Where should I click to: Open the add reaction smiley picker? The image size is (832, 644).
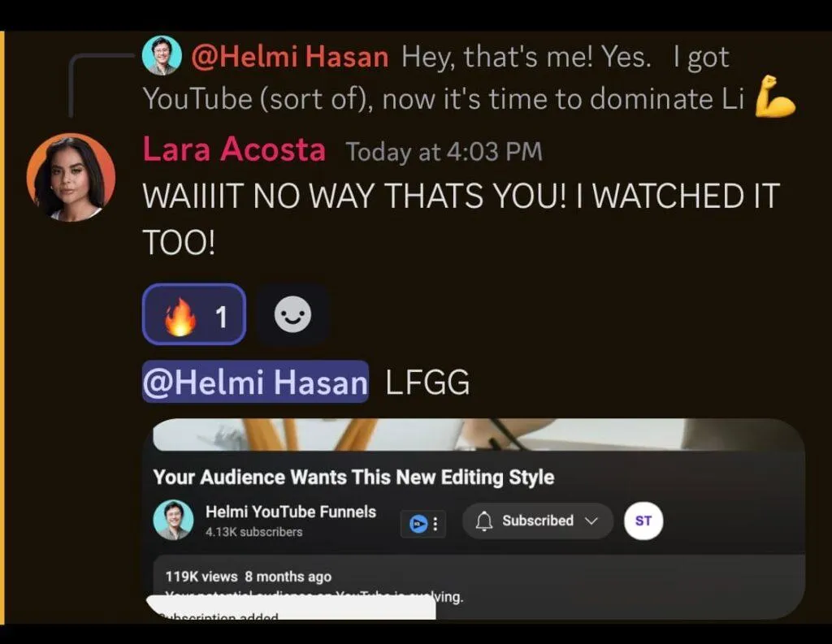coord(292,314)
